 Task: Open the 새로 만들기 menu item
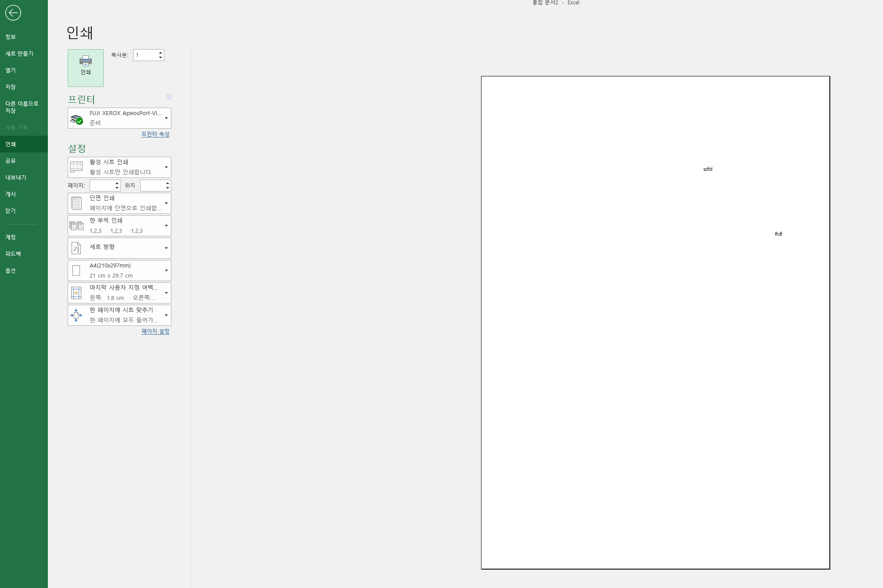click(19, 54)
